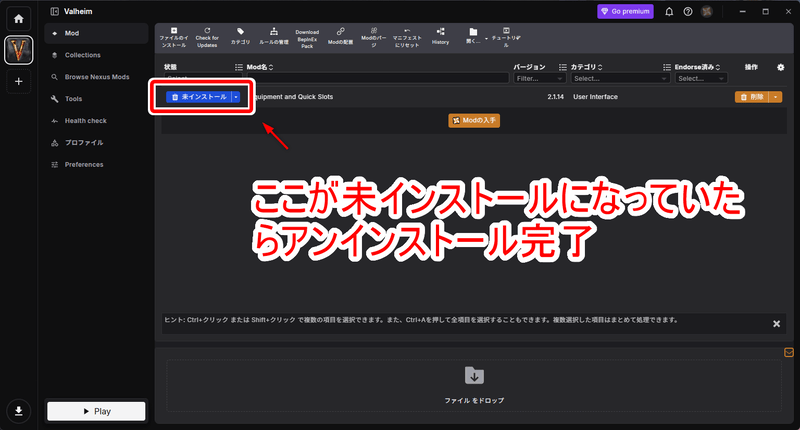Expand the 削除 button dropdown arrow
The height and width of the screenshot is (430, 800).
[x=776, y=97]
